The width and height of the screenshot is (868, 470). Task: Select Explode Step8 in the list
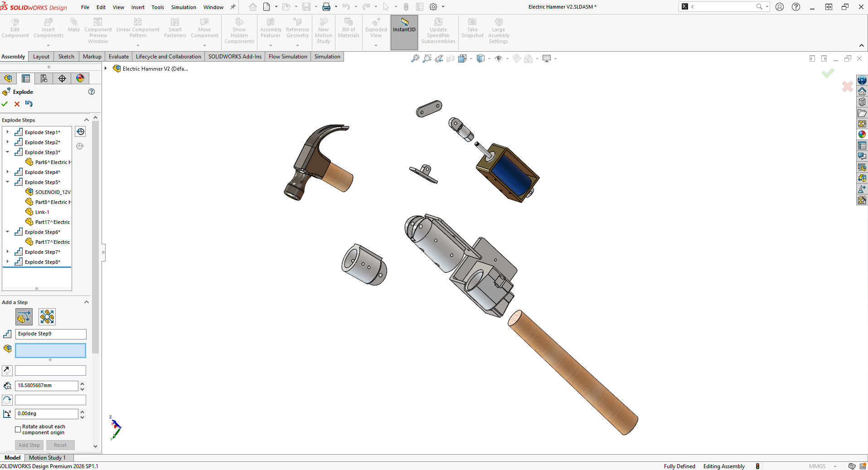coord(42,262)
